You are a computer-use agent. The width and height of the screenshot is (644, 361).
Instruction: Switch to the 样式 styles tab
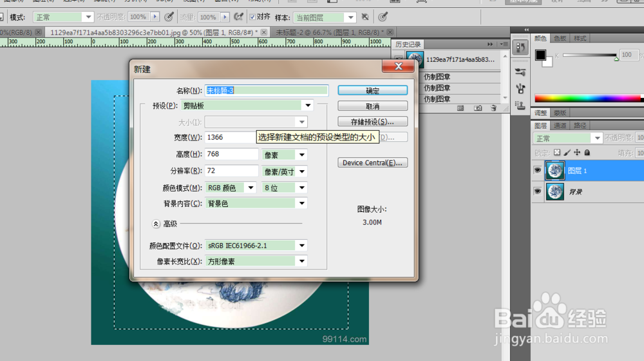click(x=580, y=38)
